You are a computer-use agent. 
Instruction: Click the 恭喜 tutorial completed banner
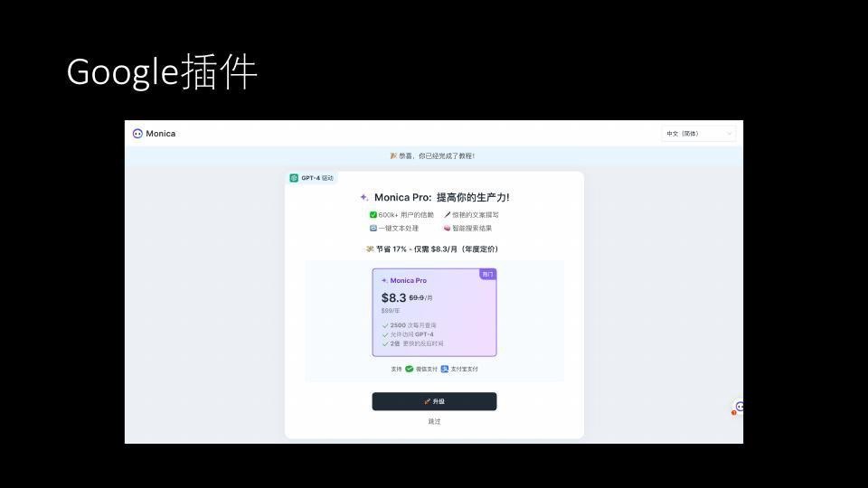point(434,155)
